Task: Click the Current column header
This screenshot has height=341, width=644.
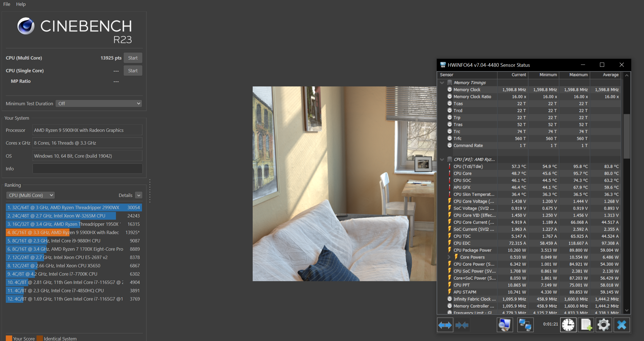Action: point(513,75)
